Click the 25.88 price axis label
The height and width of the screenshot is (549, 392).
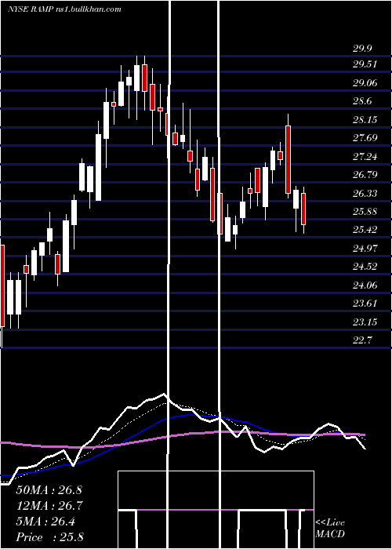point(365,211)
